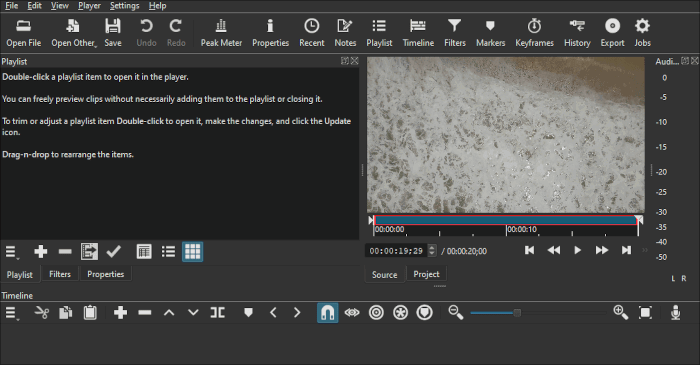Viewport: 700px width, 365px height.
Task: Open the Keyframes panel
Action: [534, 33]
